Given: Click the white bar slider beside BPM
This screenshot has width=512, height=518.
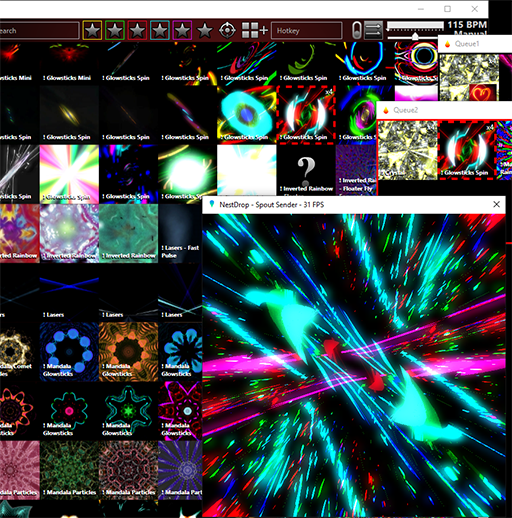Looking at the screenshot, I should click(x=415, y=25).
